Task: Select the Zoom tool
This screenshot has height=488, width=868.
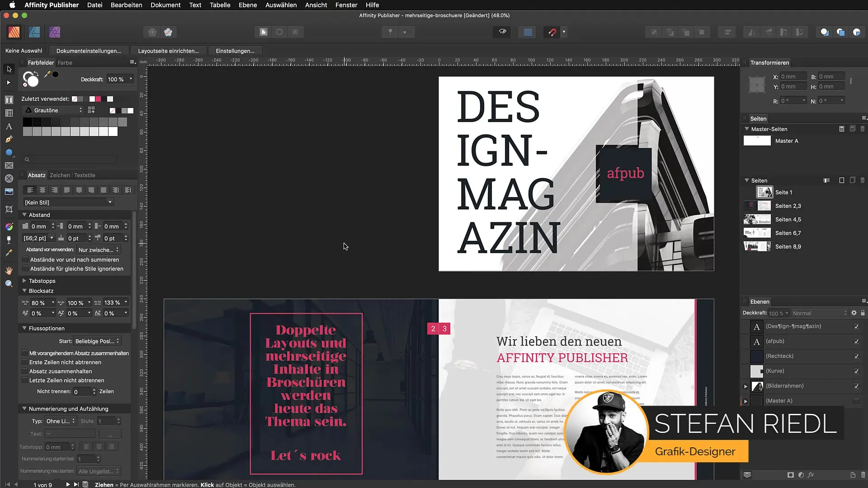Action: pos(9,284)
